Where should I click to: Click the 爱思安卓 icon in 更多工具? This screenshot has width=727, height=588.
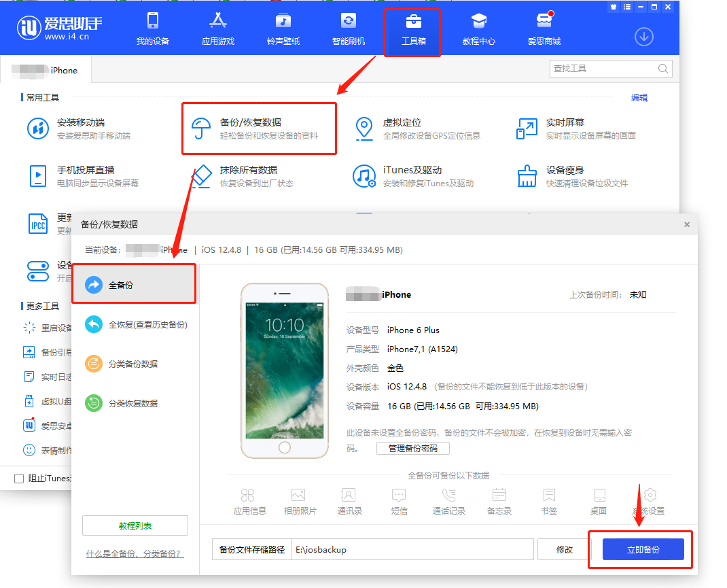pos(29,426)
